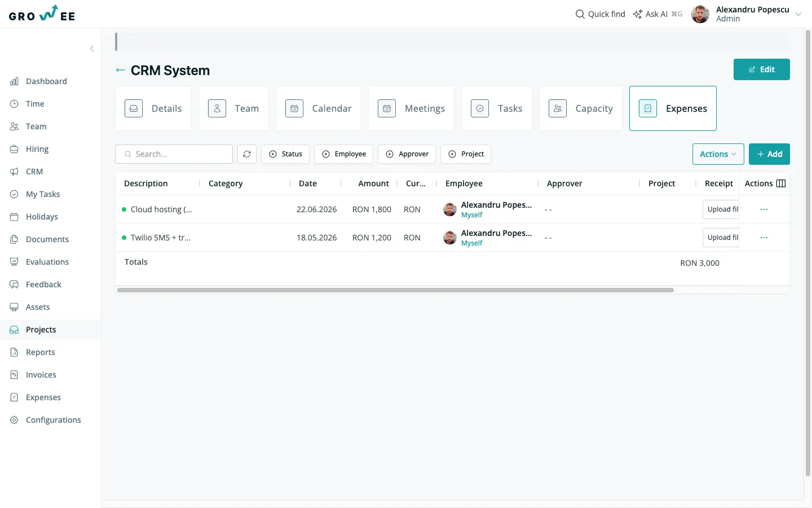Open column settings icon in Actions header
Image resolution: width=812 pixels, height=508 pixels.
[x=781, y=183]
